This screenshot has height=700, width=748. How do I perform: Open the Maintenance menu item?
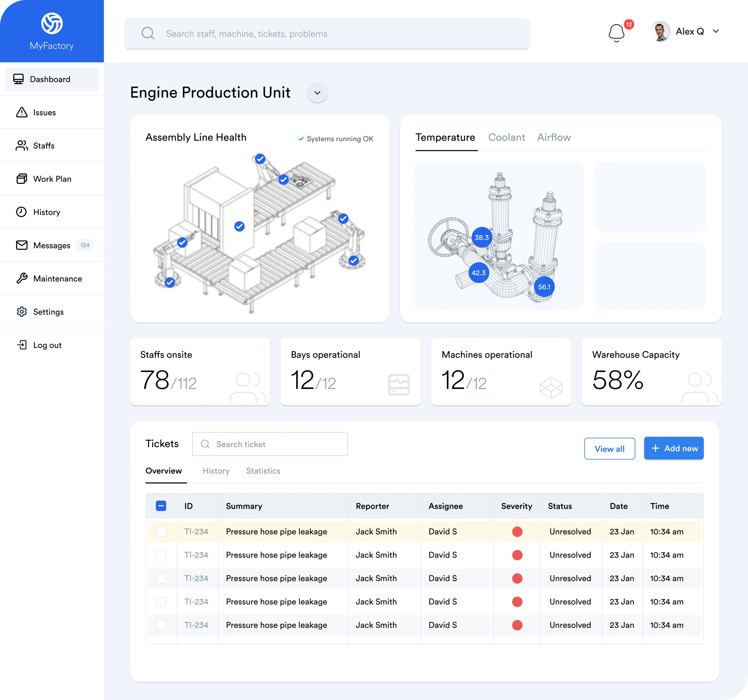(52, 278)
